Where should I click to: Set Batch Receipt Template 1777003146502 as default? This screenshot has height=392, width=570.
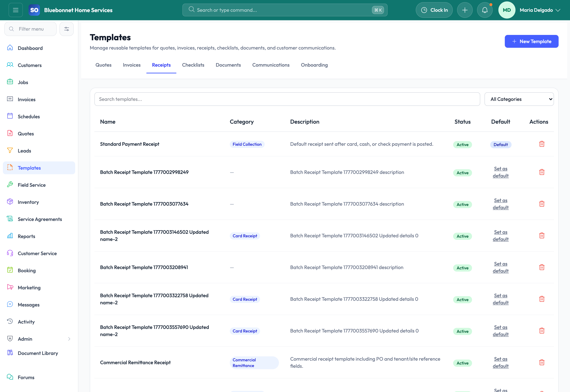pyautogui.click(x=501, y=236)
